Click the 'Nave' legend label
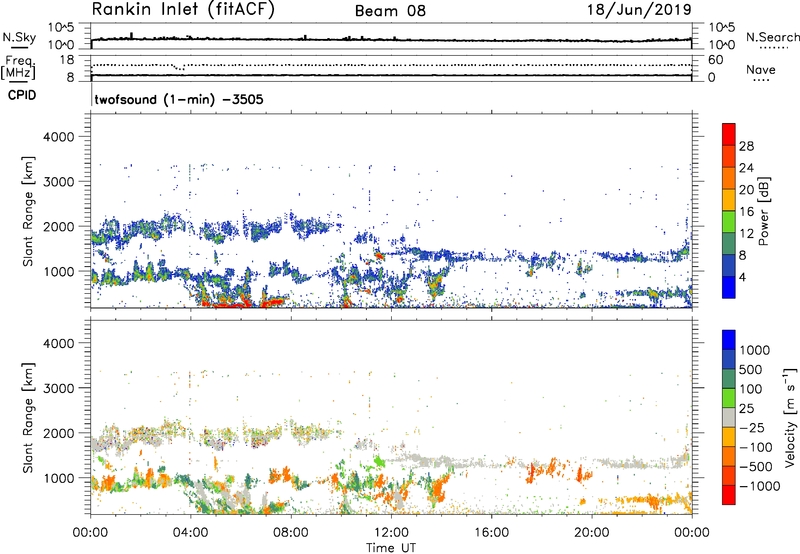800x554 pixels. (761, 70)
